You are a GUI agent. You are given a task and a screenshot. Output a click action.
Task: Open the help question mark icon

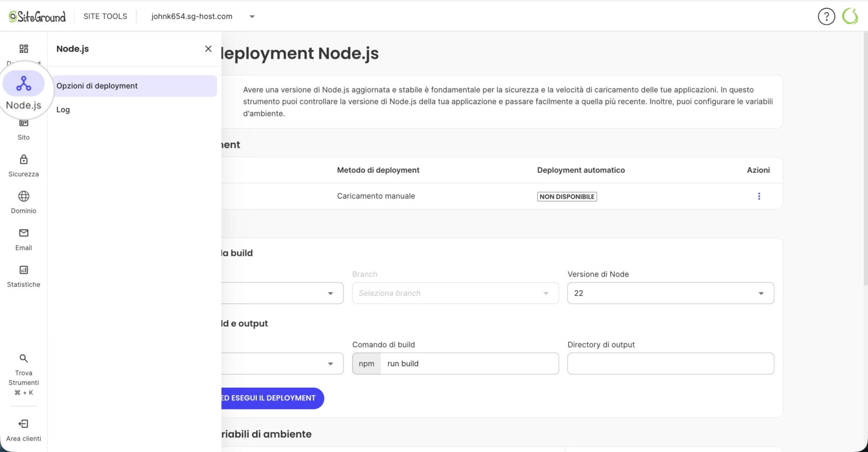click(x=826, y=16)
